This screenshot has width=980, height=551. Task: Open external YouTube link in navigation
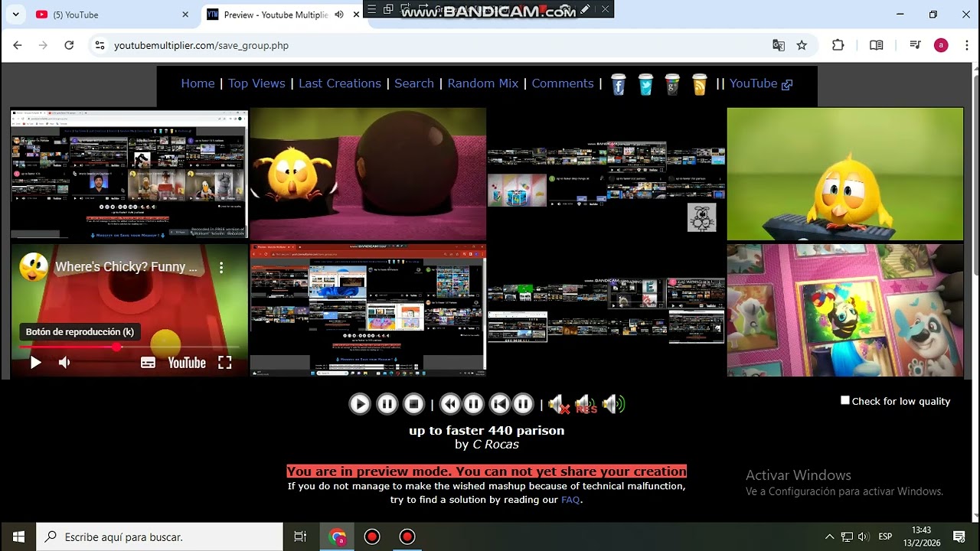761,83
